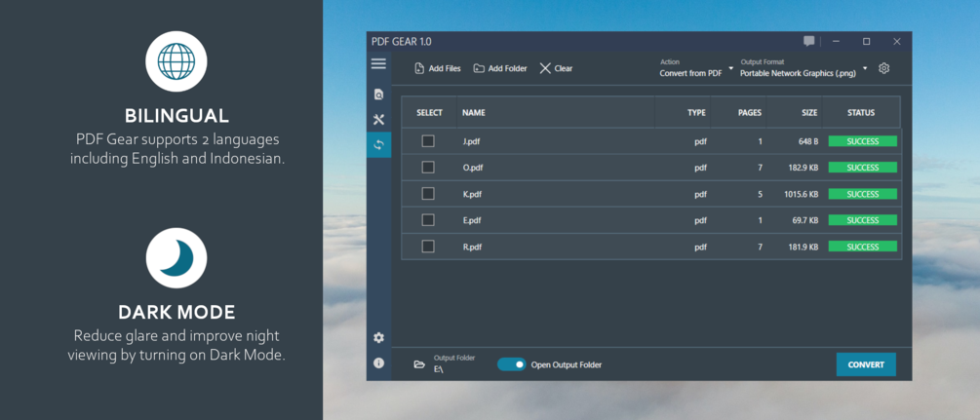Toggle Open Output Folder switch
The width and height of the screenshot is (980, 420).
(x=511, y=364)
